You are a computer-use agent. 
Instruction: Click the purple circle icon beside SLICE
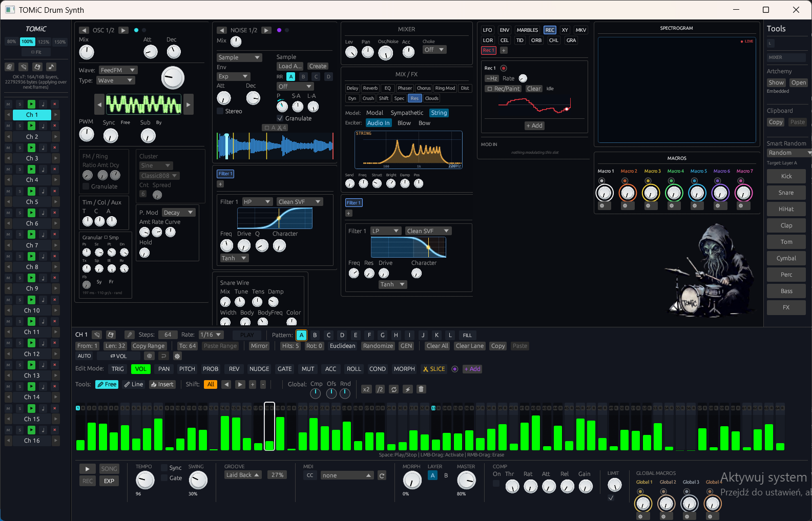[454, 369]
